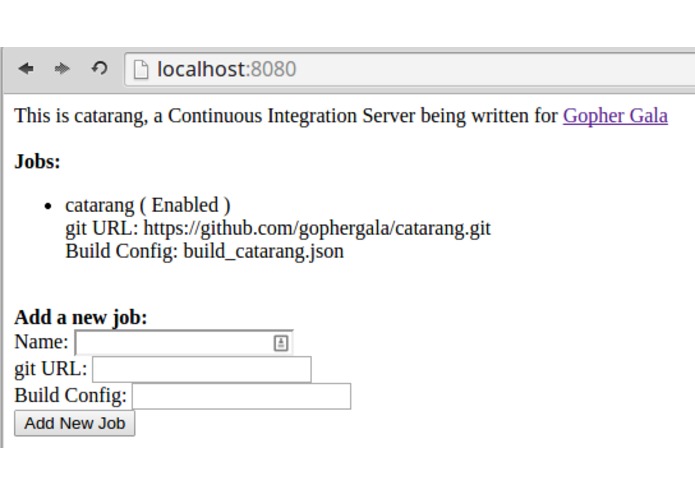This screenshot has width=695, height=494.
Task: Reload the page with the refresh icon
Action: tap(99, 68)
